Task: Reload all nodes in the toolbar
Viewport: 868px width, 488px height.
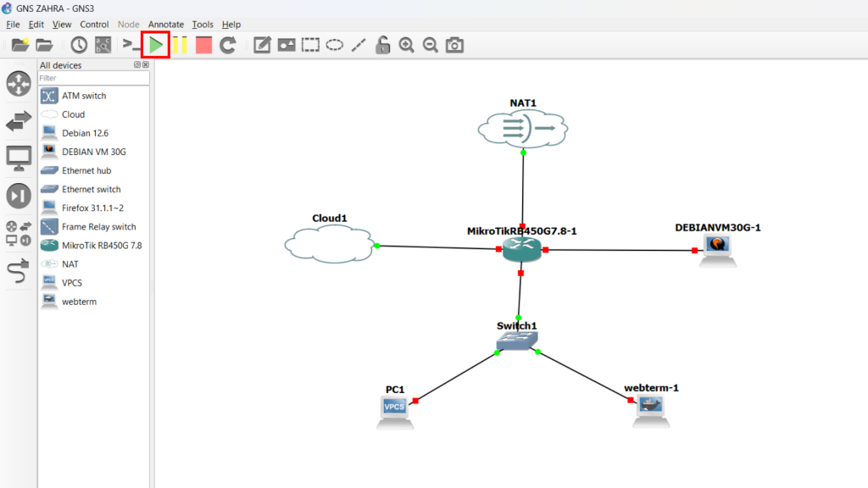Action: click(227, 45)
